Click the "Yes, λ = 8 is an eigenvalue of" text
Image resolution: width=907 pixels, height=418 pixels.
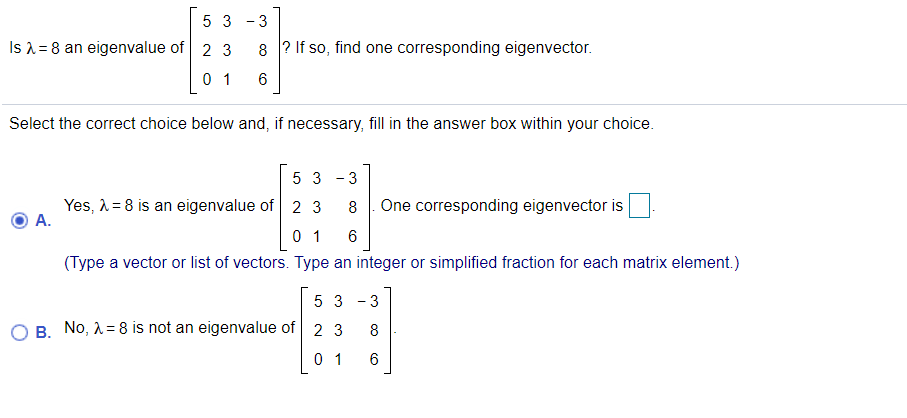point(168,206)
